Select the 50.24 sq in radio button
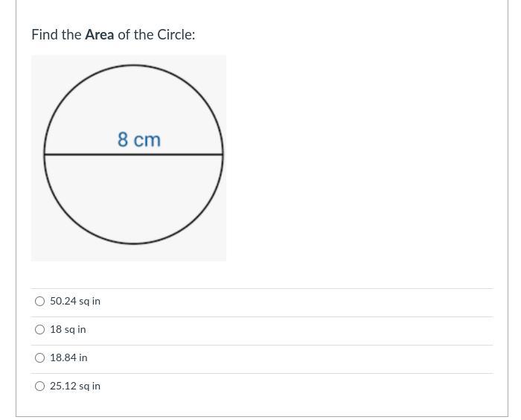Image resolution: width=521 pixels, height=420 pixels. click(x=39, y=302)
